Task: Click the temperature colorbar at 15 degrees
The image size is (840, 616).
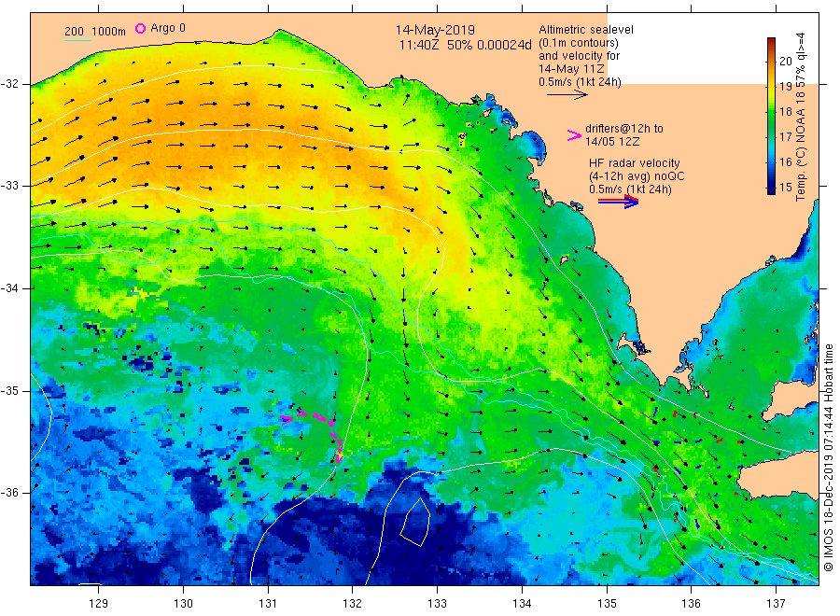Action: point(771,188)
